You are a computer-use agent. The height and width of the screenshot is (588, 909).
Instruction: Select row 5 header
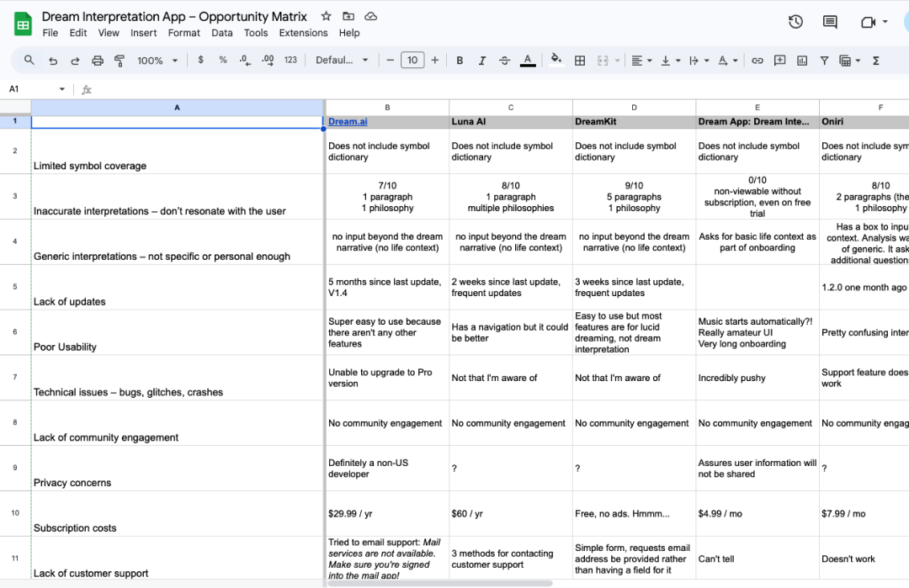point(15,287)
